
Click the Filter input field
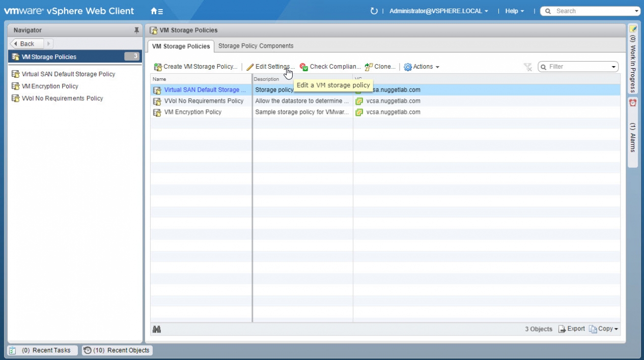(x=578, y=67)
